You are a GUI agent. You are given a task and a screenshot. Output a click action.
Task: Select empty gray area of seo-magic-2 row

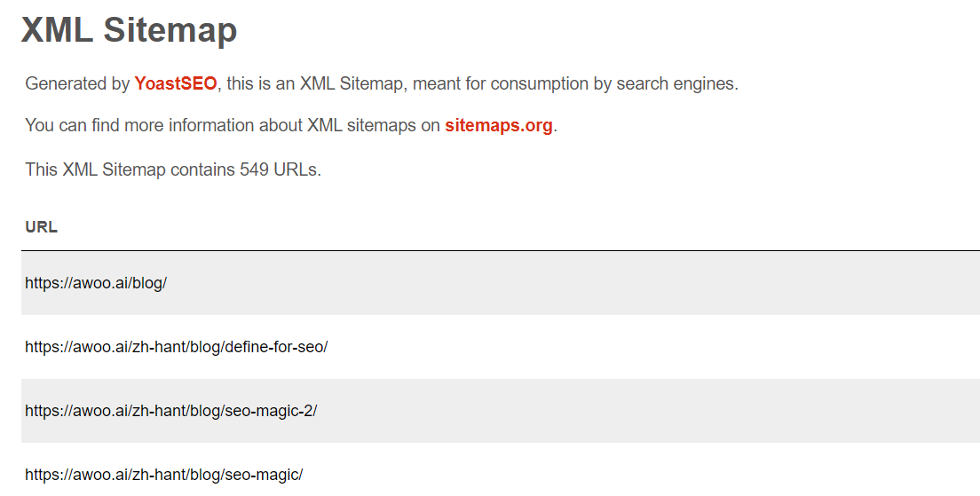(x=625, y=411)
